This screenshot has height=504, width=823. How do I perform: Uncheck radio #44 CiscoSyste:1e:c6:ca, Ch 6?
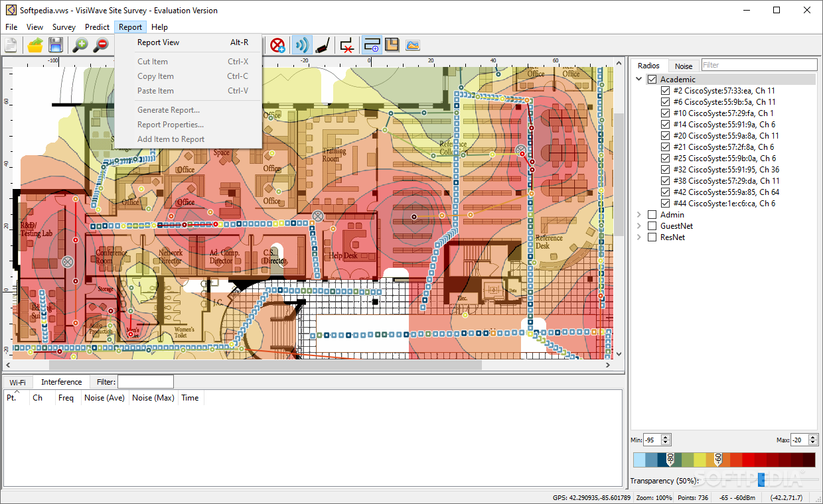click(x=665, y=204)
